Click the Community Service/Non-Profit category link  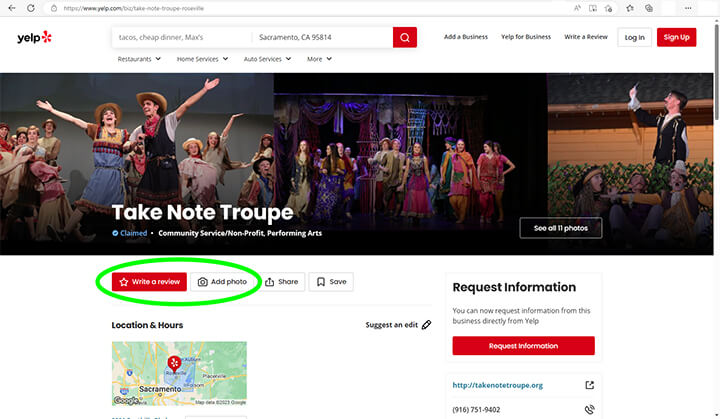pyautogui.click(x=211, y=233)
